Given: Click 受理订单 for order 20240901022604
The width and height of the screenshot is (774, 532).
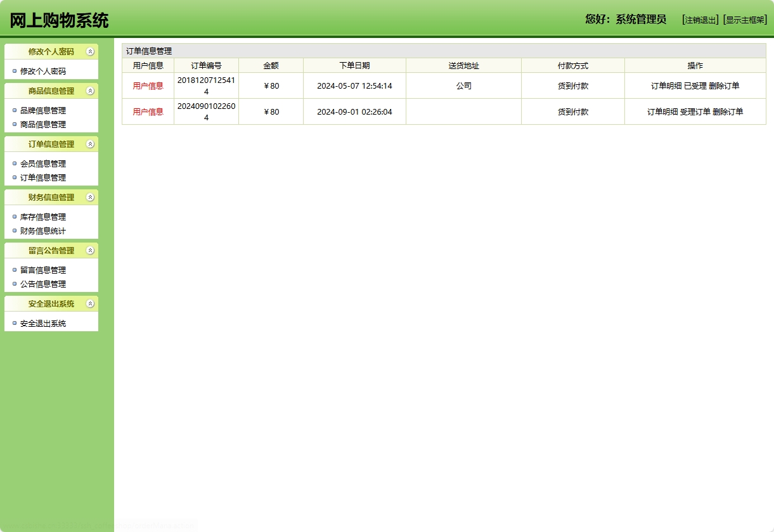Looking at the screenshot, I should click(x=695, y=112).
